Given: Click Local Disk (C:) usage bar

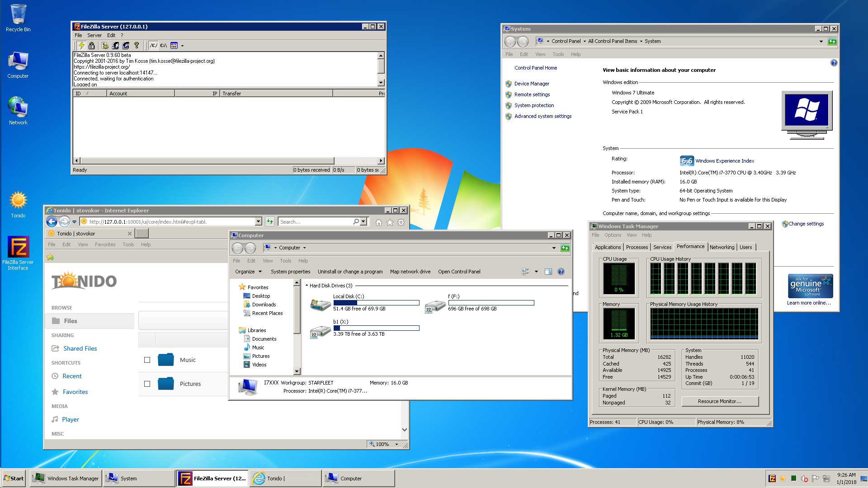Looking at the screenshot, I should pyautogui.click(x=376, y=303).
